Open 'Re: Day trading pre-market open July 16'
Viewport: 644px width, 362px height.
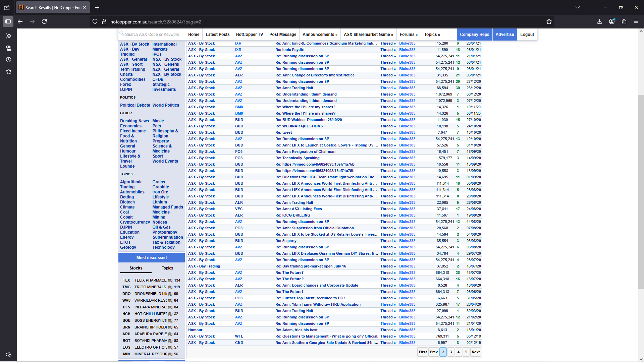point(311,266)
